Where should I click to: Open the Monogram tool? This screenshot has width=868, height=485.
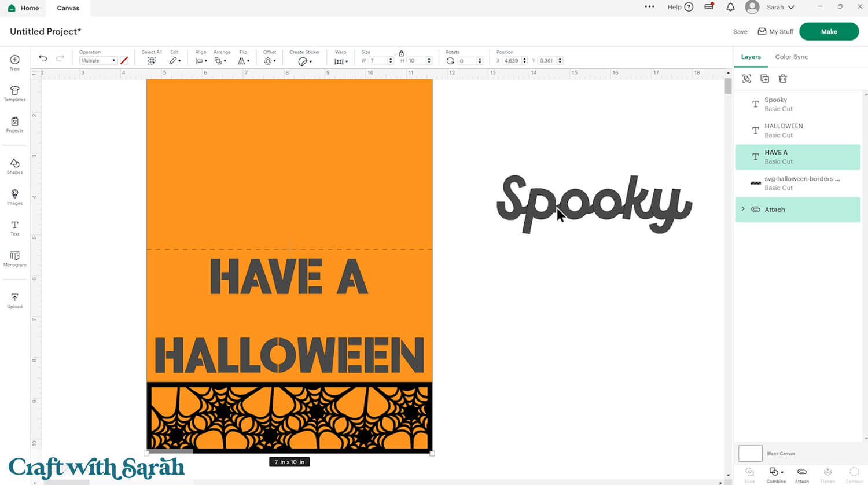pyautogui.click(x=14, y=258)
